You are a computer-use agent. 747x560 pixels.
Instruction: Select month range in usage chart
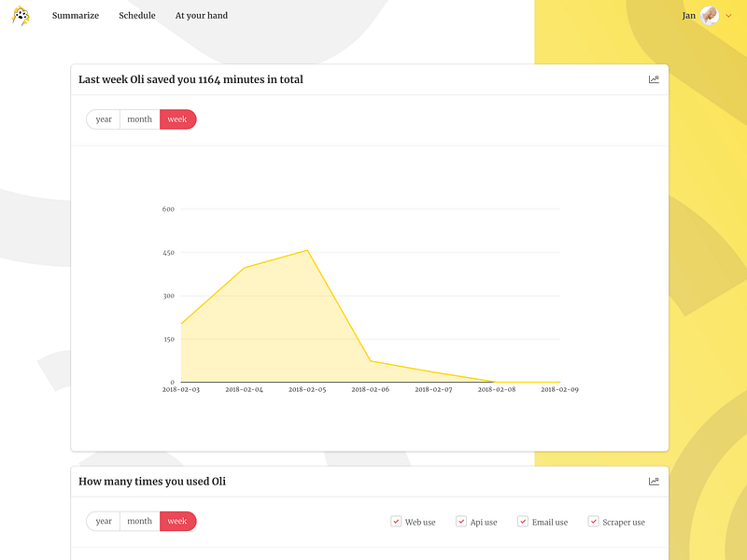pos(139,521)
